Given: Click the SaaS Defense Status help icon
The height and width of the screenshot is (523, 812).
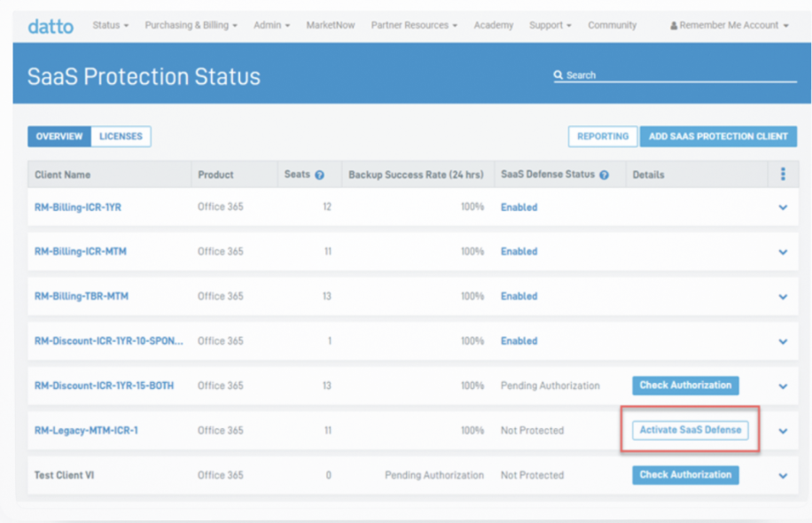Looking at the screenshot, I should coord(604,175).
